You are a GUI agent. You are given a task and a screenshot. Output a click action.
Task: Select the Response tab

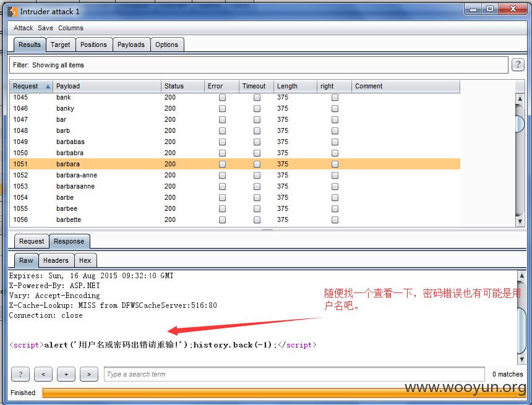click(69, 241)
